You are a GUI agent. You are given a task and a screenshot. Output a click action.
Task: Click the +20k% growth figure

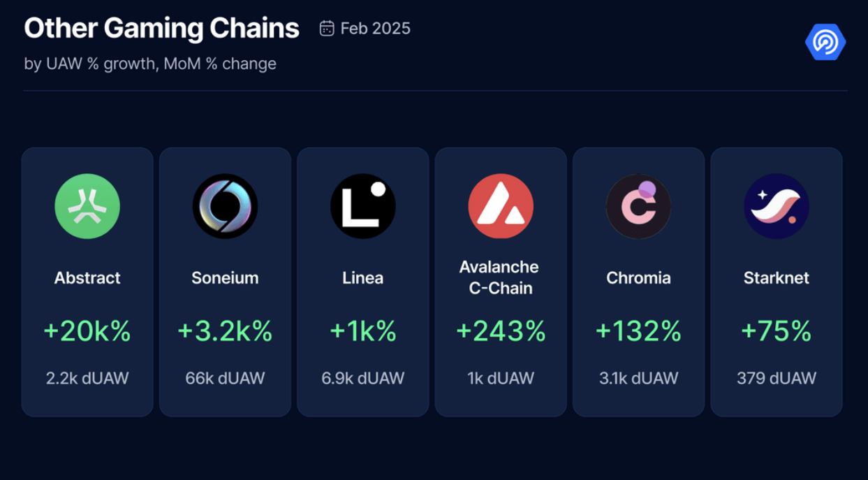coord(87,331)
